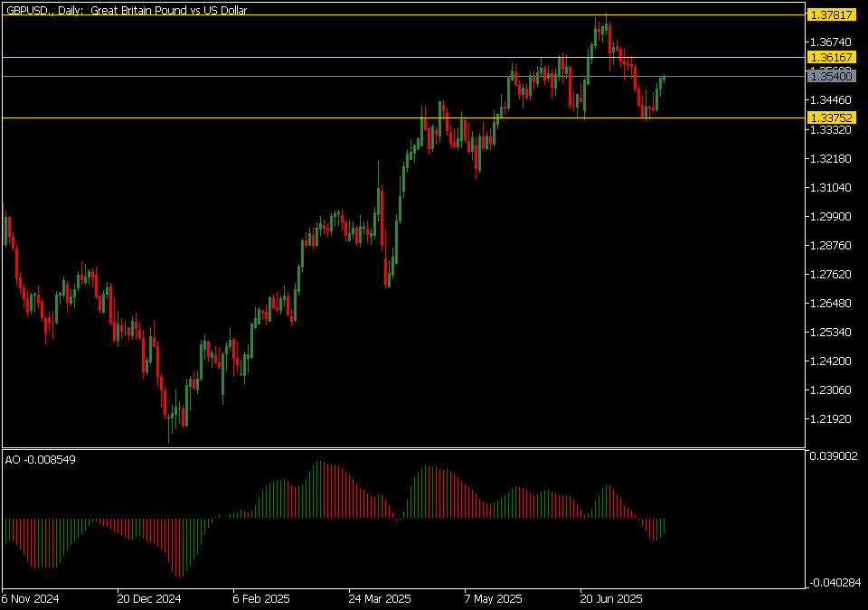Click the GBPUSD Daily chart title text
Image resolution: width=868 pixels, height=610 pixels.
126,10
